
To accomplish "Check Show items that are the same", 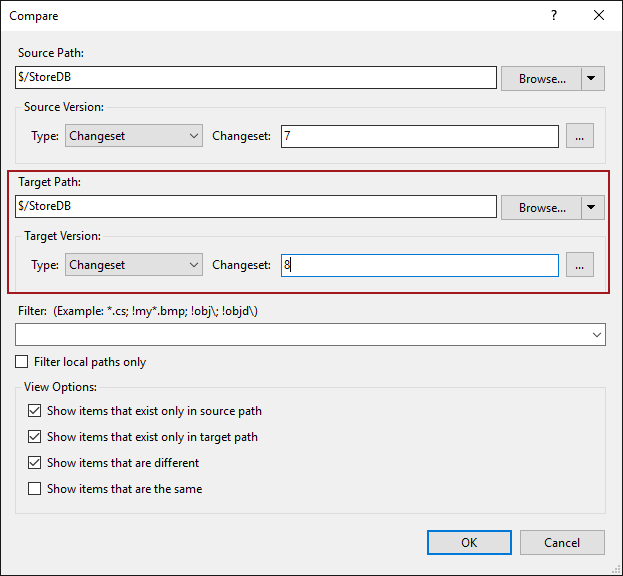I will [x=35, y=489].
